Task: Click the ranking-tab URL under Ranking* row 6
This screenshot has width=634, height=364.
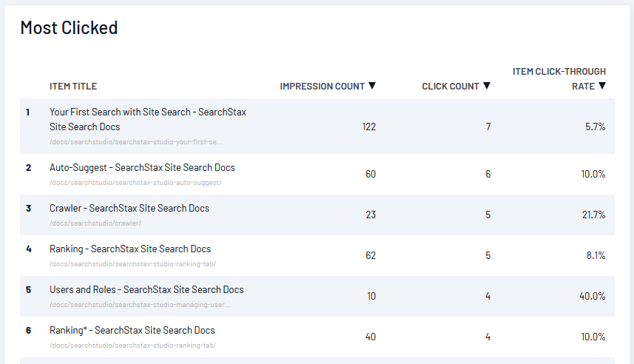Action: (132, 346)
